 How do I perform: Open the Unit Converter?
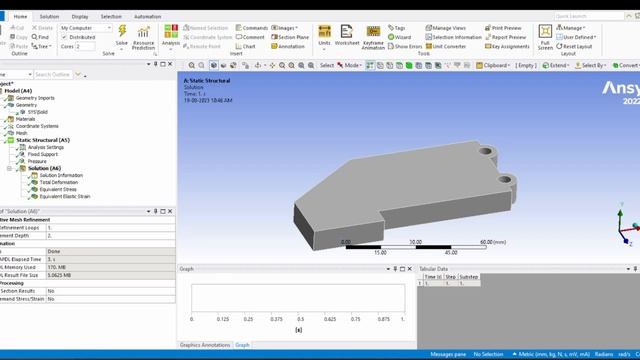point(446,47)
